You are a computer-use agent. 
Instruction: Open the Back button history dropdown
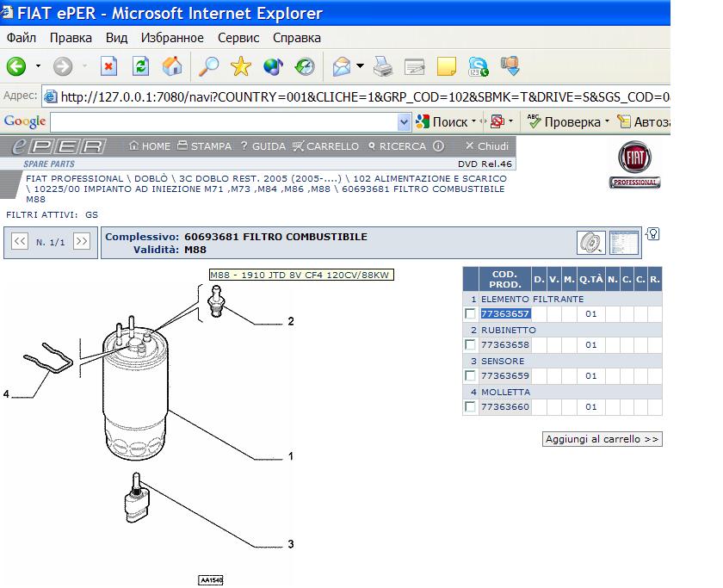tap(38, 66)
